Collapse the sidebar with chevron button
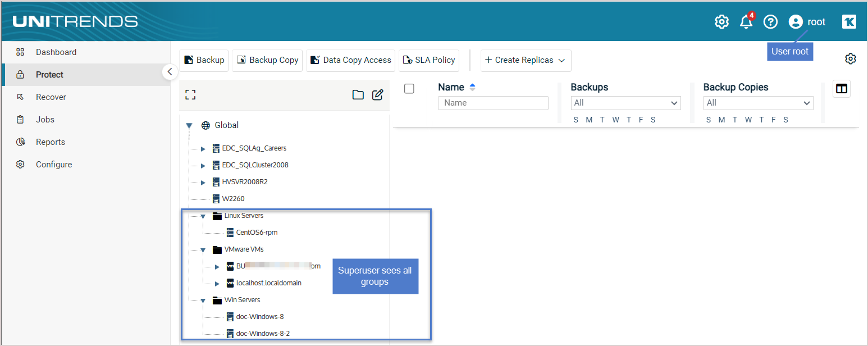 click(170, 72)
